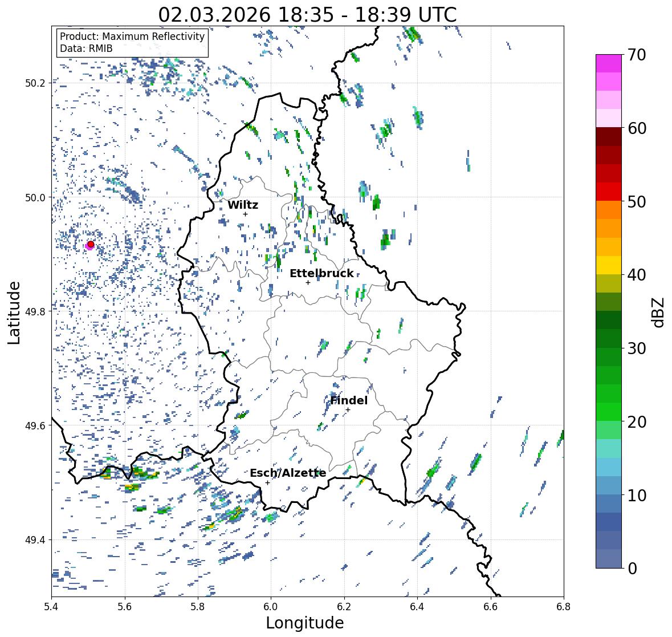672x637 pixels.
Task: Click the plus marker under Ettelbruck
Action: pyautogui.click(x=308, y=282)
